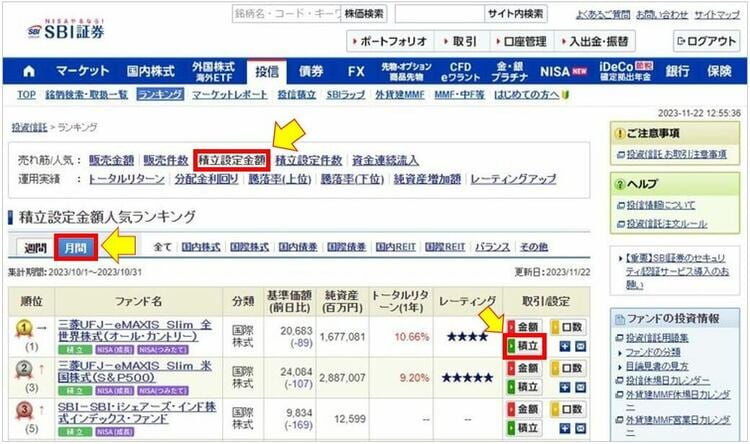The width and height of the screenshot is (750, 444).
Task: Open the NISA navigation tab
Action: 563,71
